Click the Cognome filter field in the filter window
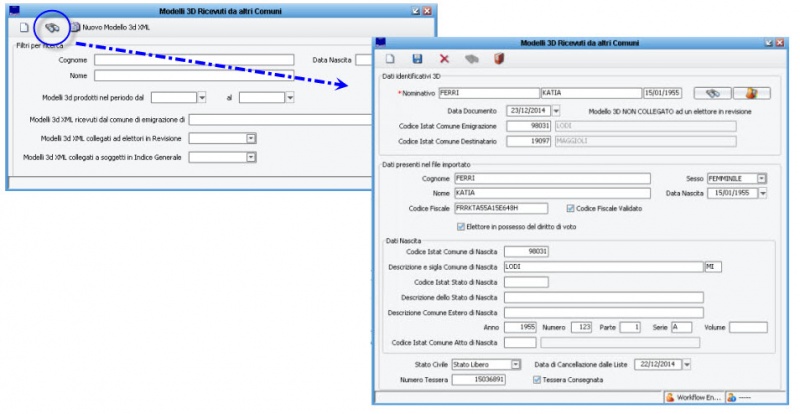This screenshot has width=800, height=414. click(194, 60)
